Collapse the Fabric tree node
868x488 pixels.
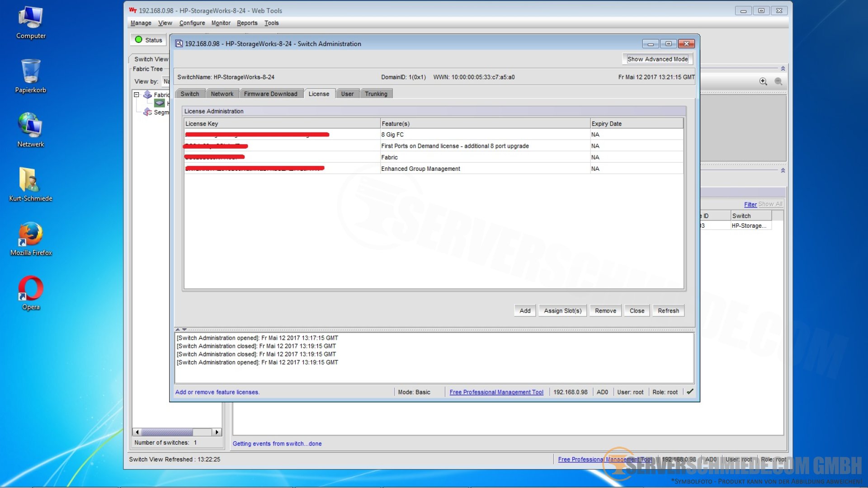136,94
